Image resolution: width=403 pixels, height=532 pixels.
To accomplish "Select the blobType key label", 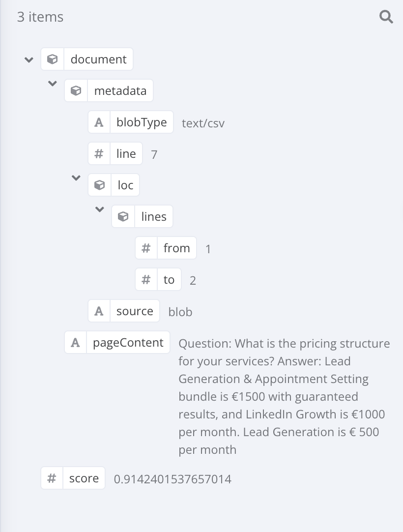I will (142, 122).
